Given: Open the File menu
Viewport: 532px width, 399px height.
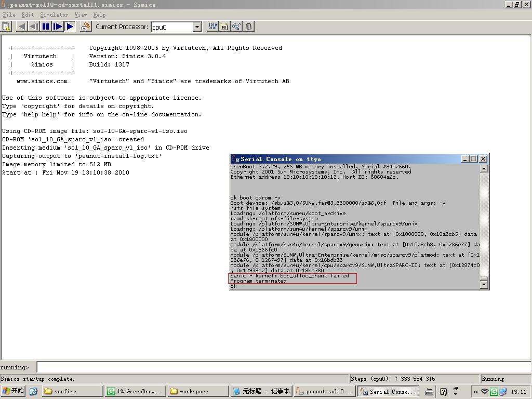Looking at the screenshot, I should 9,15.
